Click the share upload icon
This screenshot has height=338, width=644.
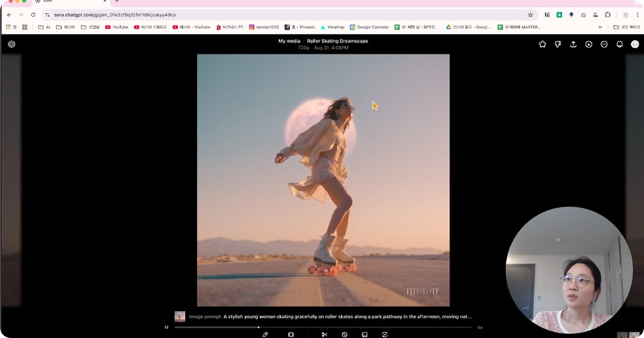point(573,44)
